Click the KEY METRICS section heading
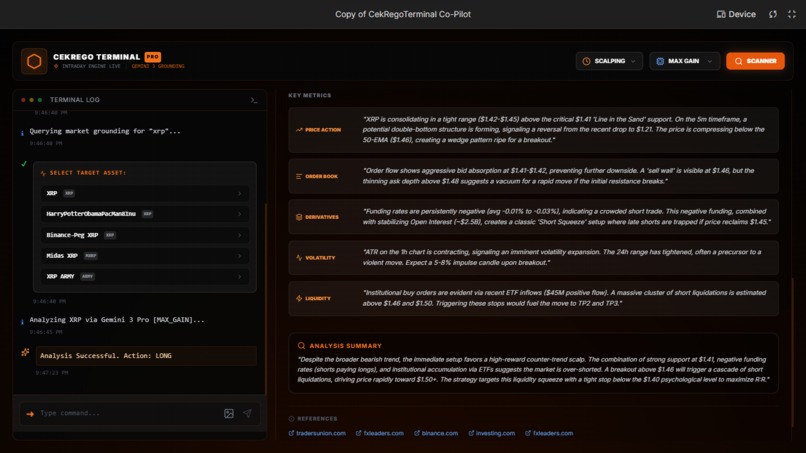Viewport: 806px width, 453px height. tap(309, 96)
